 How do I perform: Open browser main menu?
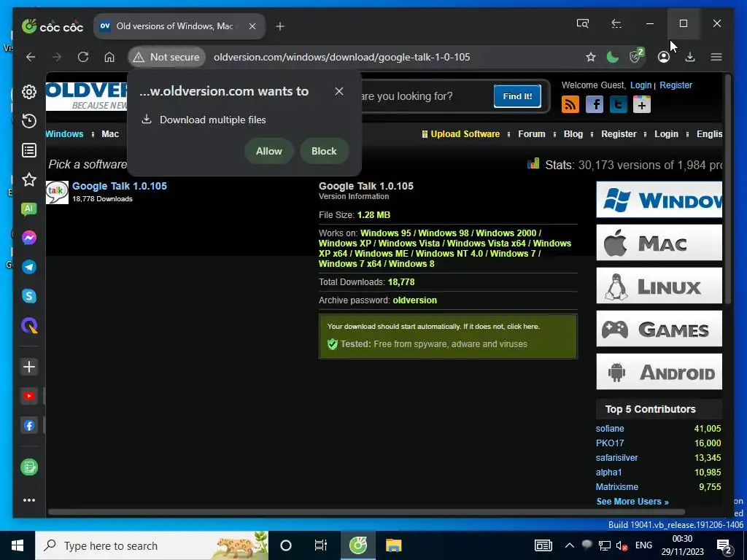coord(716,57)
